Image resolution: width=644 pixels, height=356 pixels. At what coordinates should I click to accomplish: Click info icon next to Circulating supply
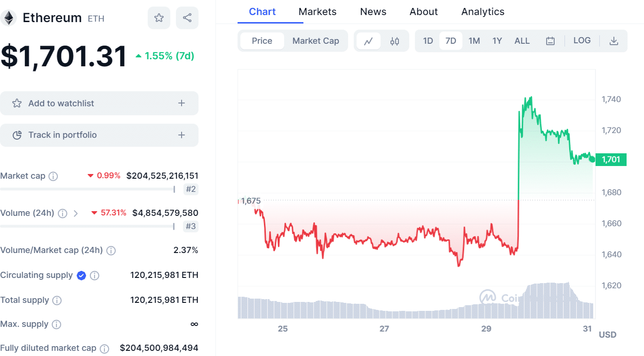point(95,276)
